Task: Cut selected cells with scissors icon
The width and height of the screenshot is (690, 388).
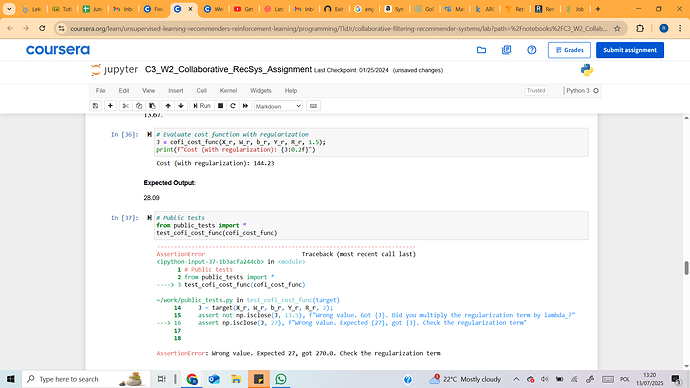Action: pyautogui.click(x=125, y=106)
